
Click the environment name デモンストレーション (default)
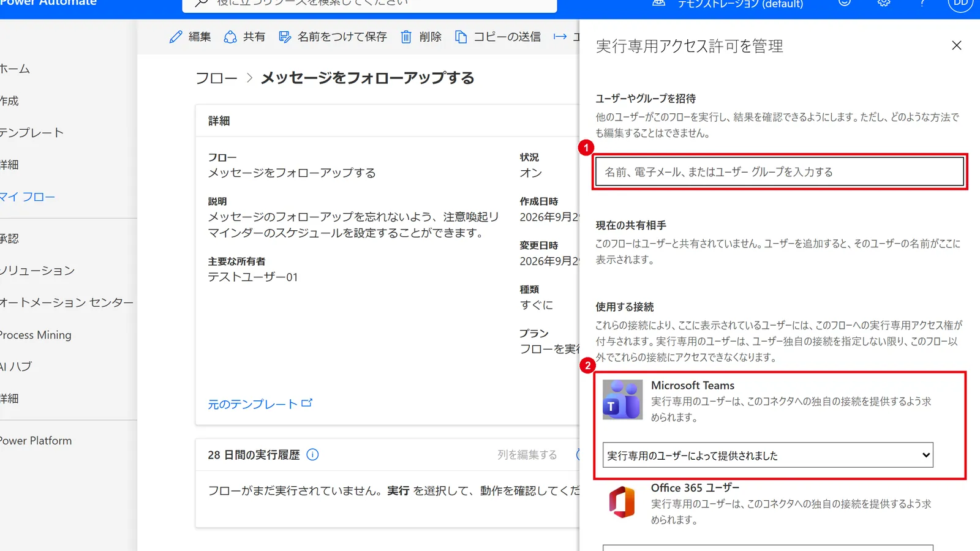741,4
